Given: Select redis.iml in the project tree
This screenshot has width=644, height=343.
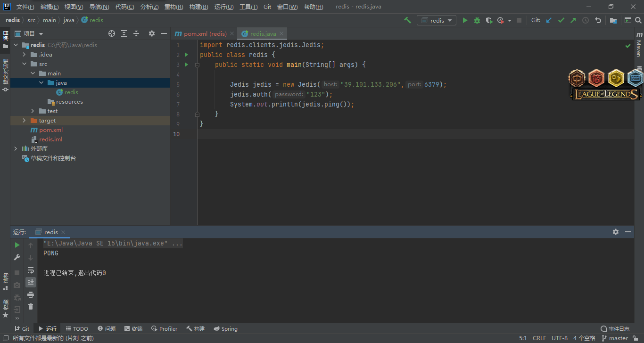Looking at the screenshot, I should click(x=50, y=139).
